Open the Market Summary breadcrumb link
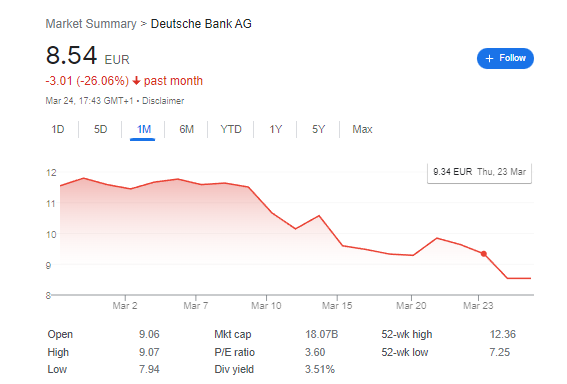Image resolution: width=567 pixels, height=384 pixels. 91,24
